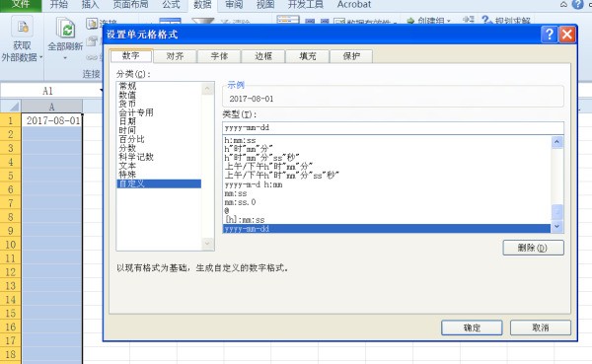Image resolution: width=592 pixels, height=364 pixels.
Task: Choose Scientific (科学记数) category
Action: pos(136,157)
